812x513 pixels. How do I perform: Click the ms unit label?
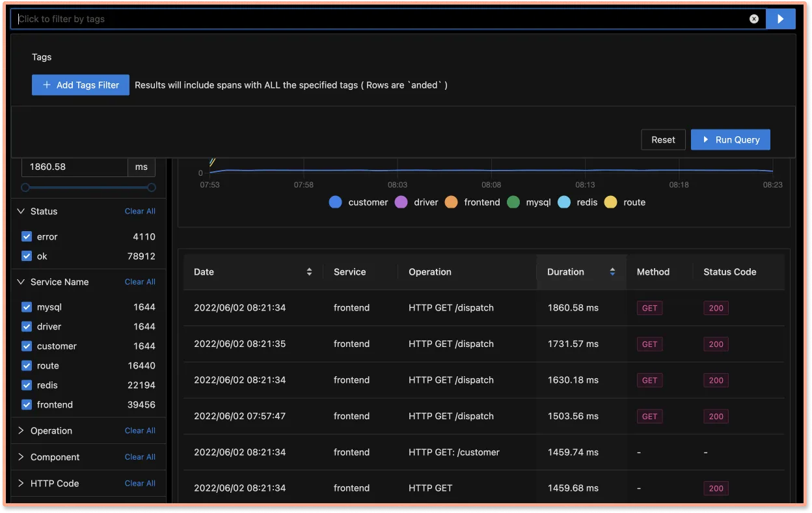tap(141, 167)
